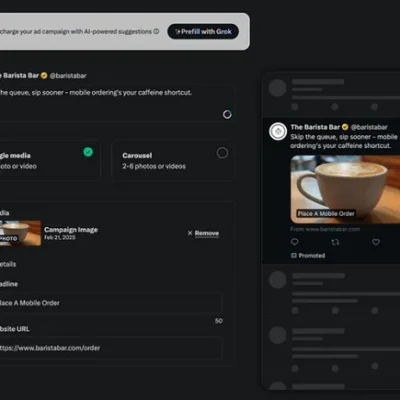Click the coffee cup image in preview

click(x=345, y=189)
